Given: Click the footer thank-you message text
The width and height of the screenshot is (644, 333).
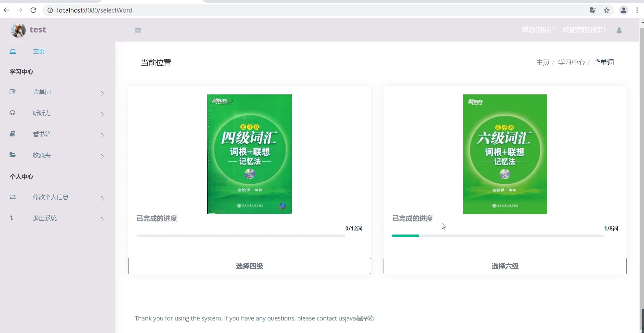Looking at the screenshot, I should (x=254, y=318).
